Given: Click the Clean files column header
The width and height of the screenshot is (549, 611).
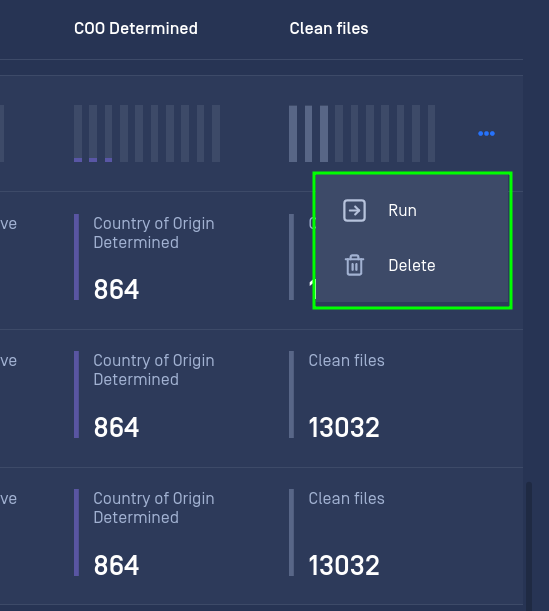Looking at the screenshot, I should 329,28.
